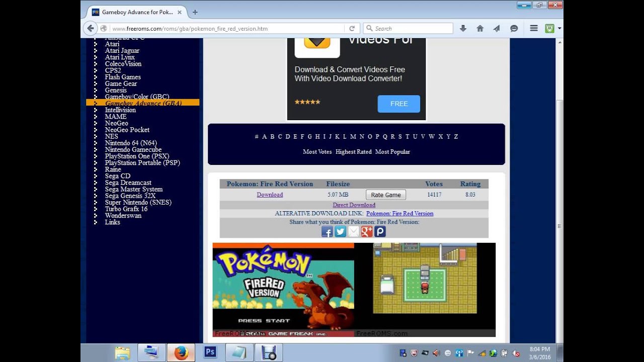This screenshot has width=644, height=362.
Task: Open Sega Dreamcast sidebar link
Action: click(x=128, y=183)
